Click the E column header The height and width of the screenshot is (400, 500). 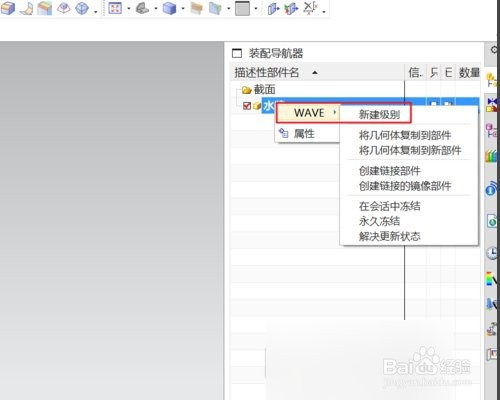click(x=448, y=72)
